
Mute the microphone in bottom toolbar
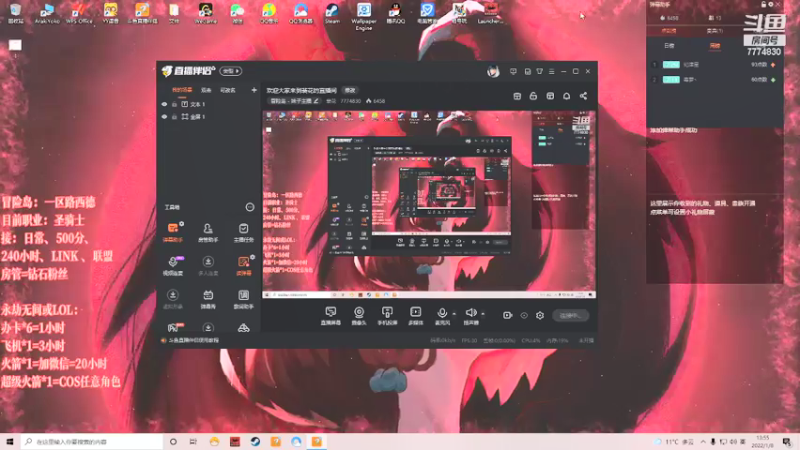click(x=442, y=316)
